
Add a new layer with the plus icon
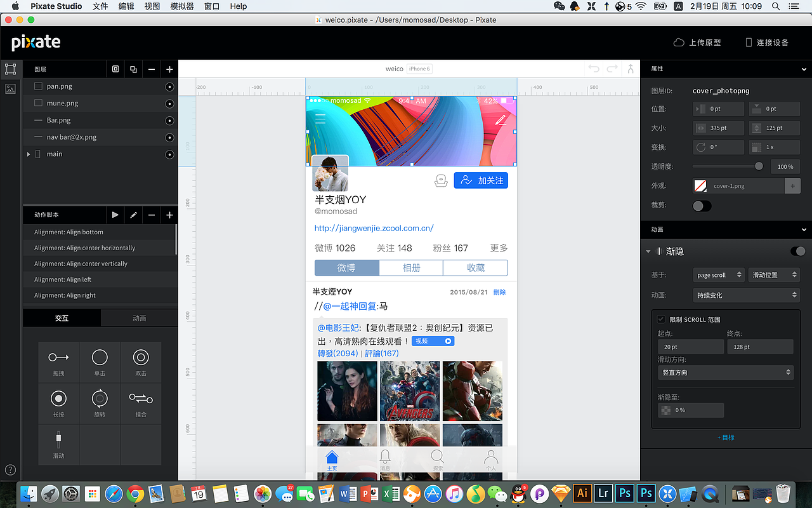(x=169, y=69)
